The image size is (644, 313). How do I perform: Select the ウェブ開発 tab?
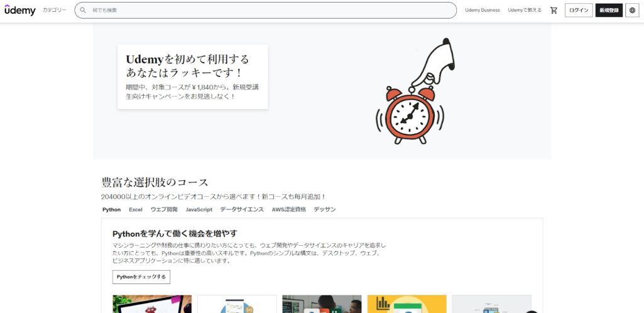click(164, 209)
